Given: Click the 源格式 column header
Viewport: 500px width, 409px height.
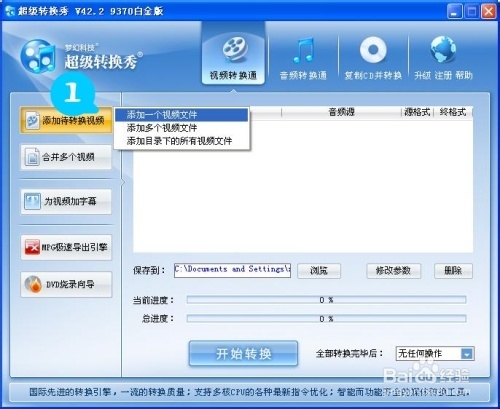Looking at the screenshot, I should click(417, 112).
